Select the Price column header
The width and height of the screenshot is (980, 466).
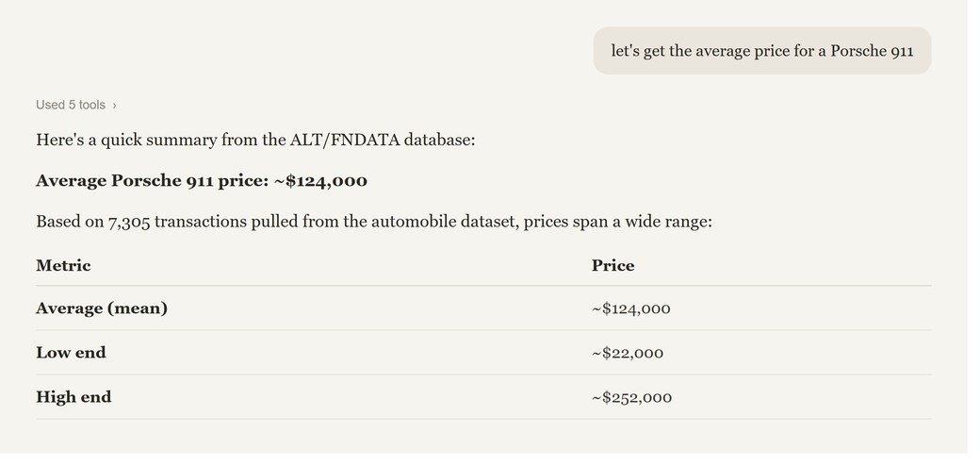coord(613,265)
